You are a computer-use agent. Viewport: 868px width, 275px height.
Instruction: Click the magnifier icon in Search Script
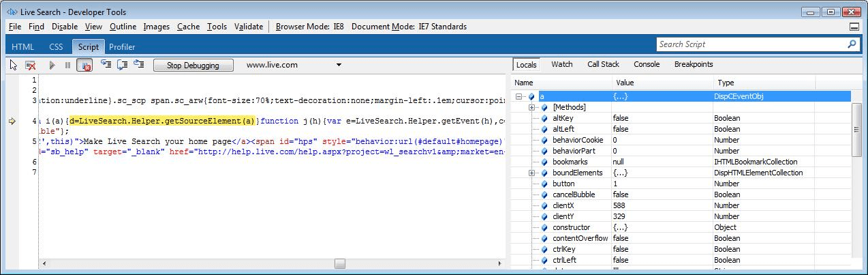852,44
